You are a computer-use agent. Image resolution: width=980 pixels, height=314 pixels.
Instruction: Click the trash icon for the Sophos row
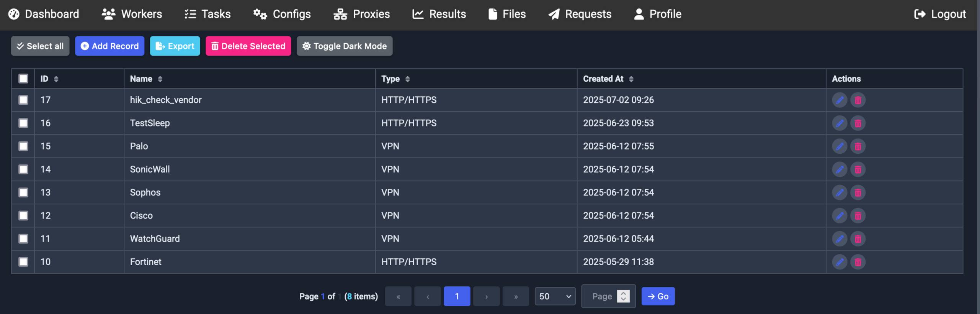[x=858, y=192]
